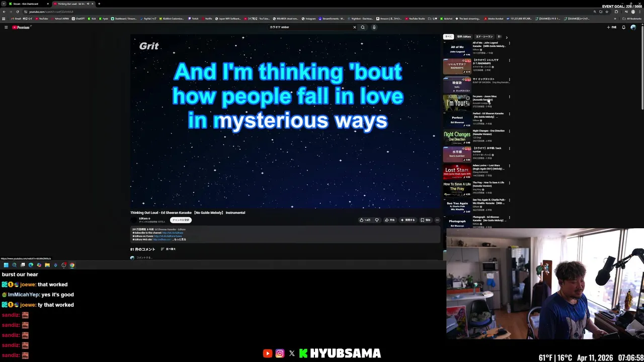Image resolution: width=644 pixels, height=362 pixels.
Task: Open the YouTube hamburger guide menu
Action: pyautogui.click(x=6, y=27)
